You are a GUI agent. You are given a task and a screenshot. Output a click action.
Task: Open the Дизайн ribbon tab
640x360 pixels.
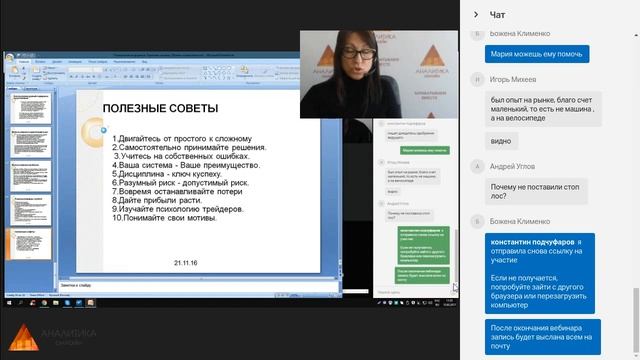[x=57, y=62]
